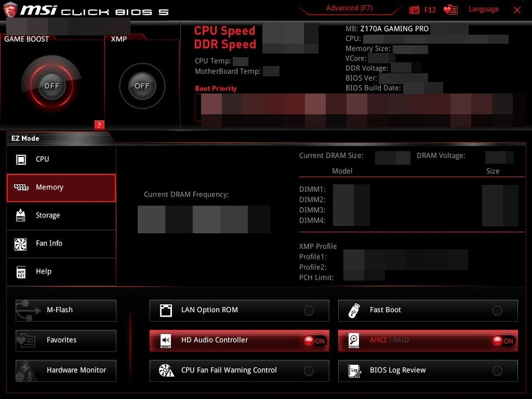Toggle BIOS Log Review radio switch
Image resolution: width=532 pixels, height=399 pixels.
497,371
